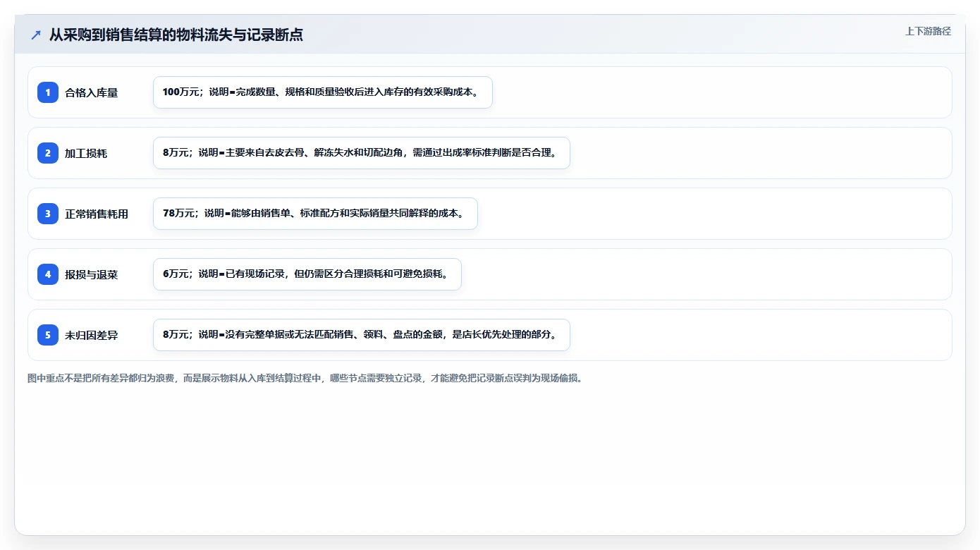Viewport: 980px width, 550px height.
Task: Click the number 1 badge for 合格入库量
Action: (48, 92)
